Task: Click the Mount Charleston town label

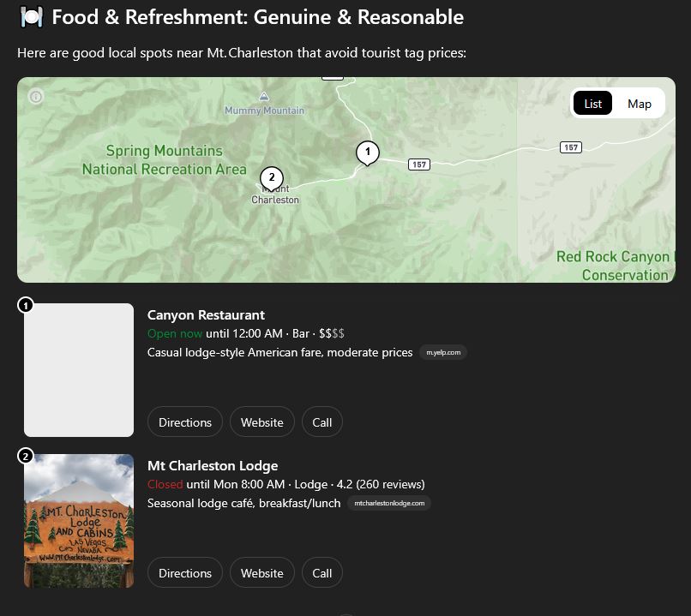Action: 275,194
